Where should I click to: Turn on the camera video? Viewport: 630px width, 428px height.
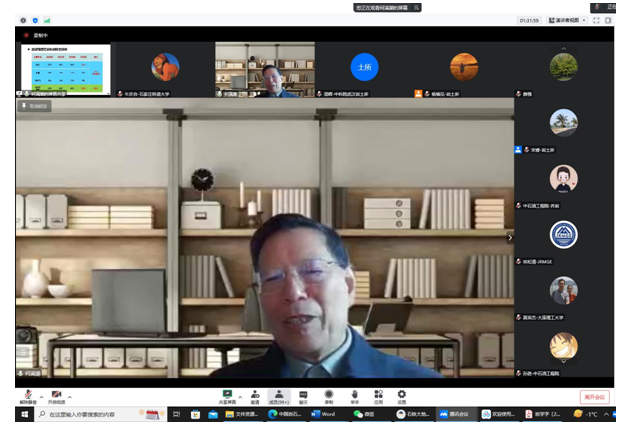click(56, 395)
